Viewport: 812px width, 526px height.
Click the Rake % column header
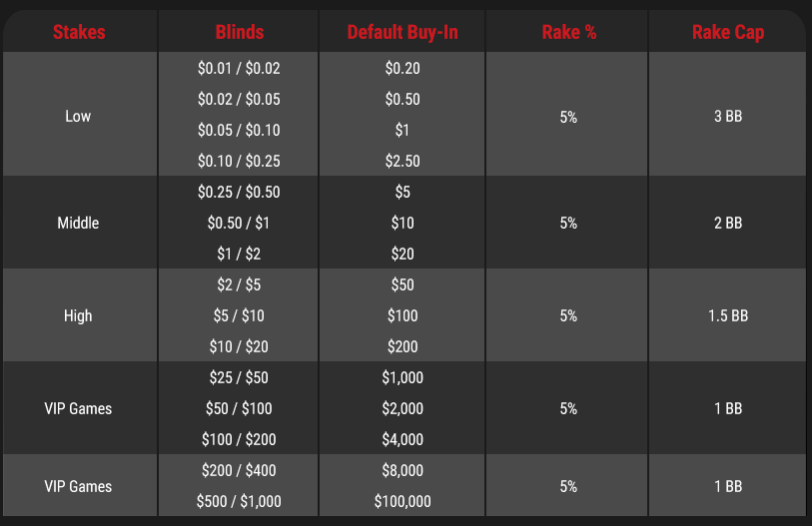(568, 32)
